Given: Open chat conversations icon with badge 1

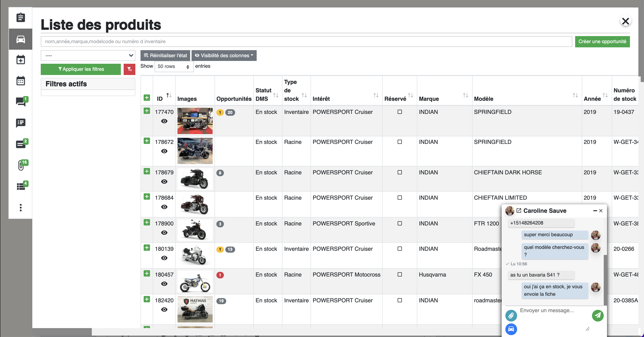Looking at the screenshot, I should [x=22, y=101].
